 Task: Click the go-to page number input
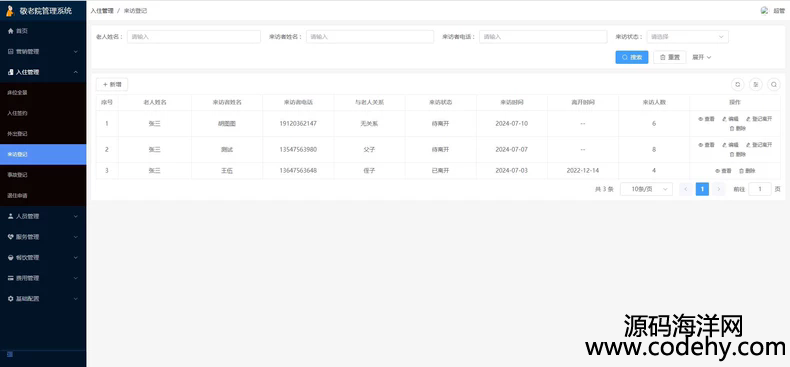[x=760, y=189]
